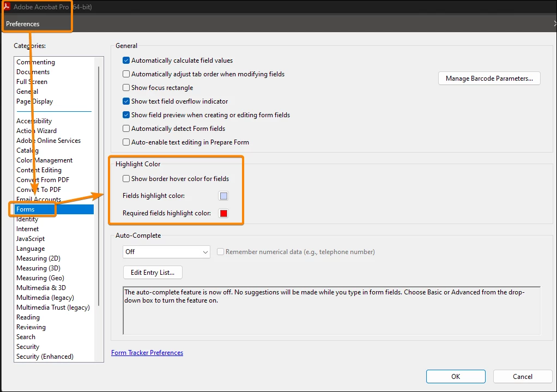This screenshot has width=557, height=392.
Task: Click Edit Entry List button
Action: point(153,273)
